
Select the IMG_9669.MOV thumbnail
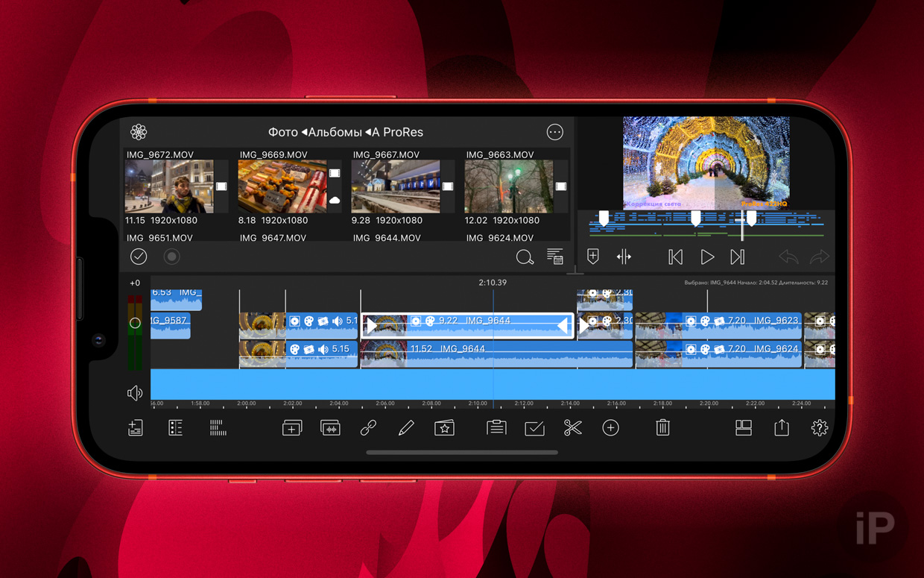282,186
